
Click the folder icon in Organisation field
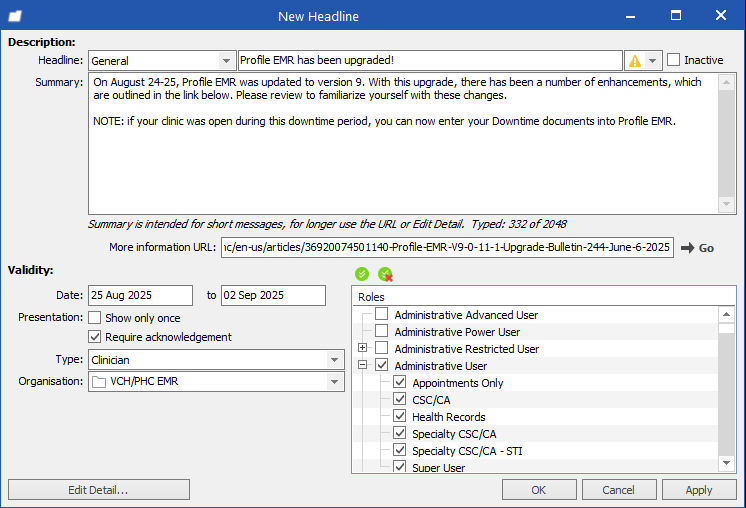click(x=98, y=382)
